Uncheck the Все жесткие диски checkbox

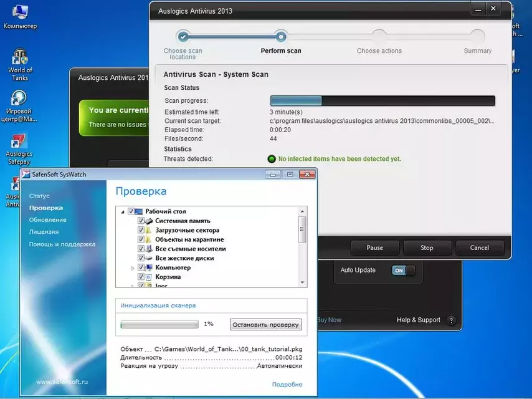click(141, 258)
